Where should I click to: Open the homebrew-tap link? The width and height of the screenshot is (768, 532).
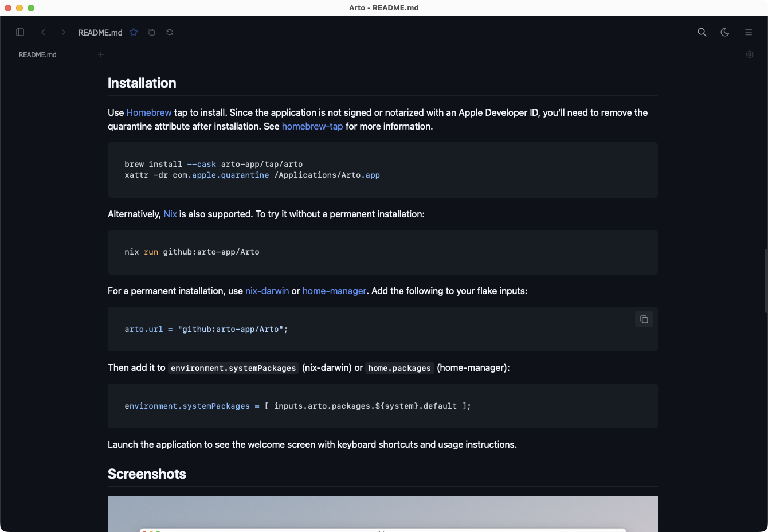click(x=312, y=126)
